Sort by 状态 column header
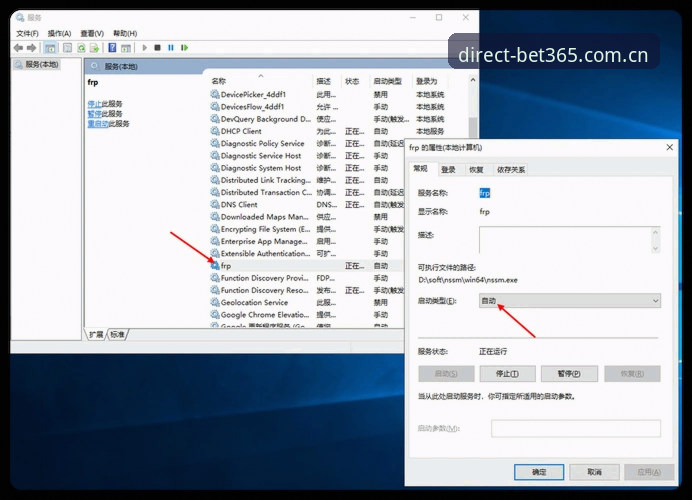Screen dimensions: 692x500 click(x=355, y=81)
